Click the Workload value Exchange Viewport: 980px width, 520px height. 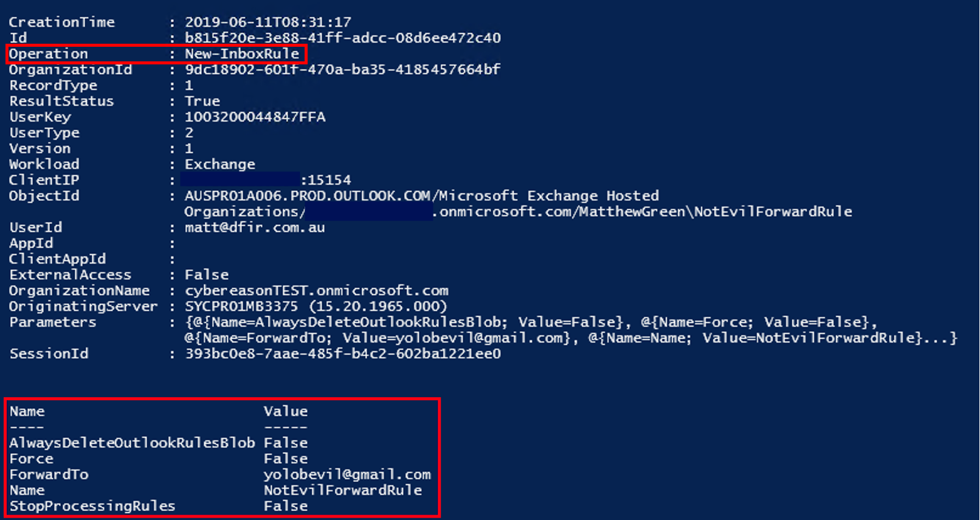220,164
